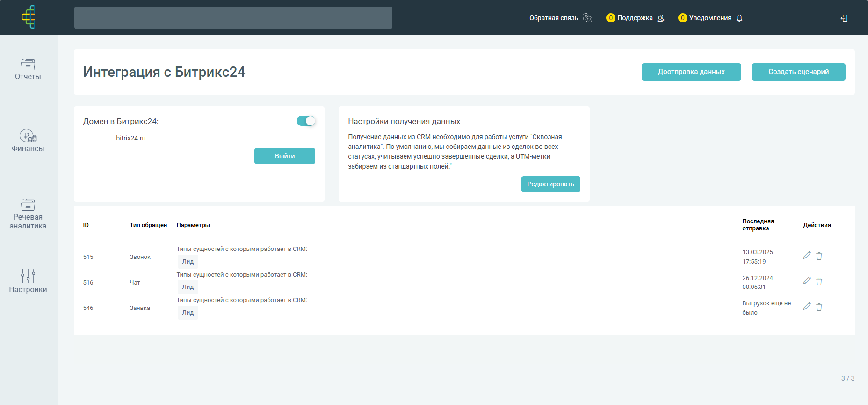This screenshot has height=405, width=868.
Task: Open Отчеты in the sidebar
Action: pos(28,69)
